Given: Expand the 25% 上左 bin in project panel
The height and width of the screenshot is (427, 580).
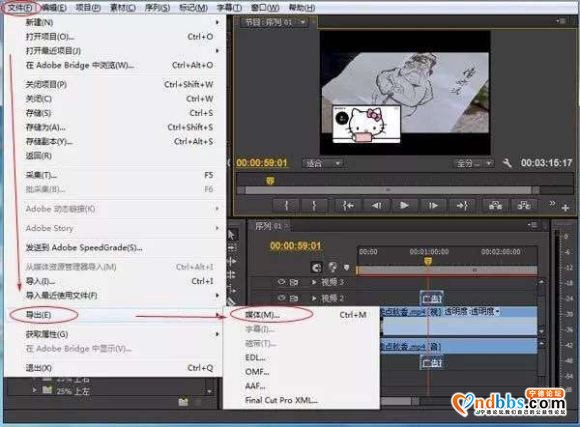Looking at the screenshot, I should [34, 390].
